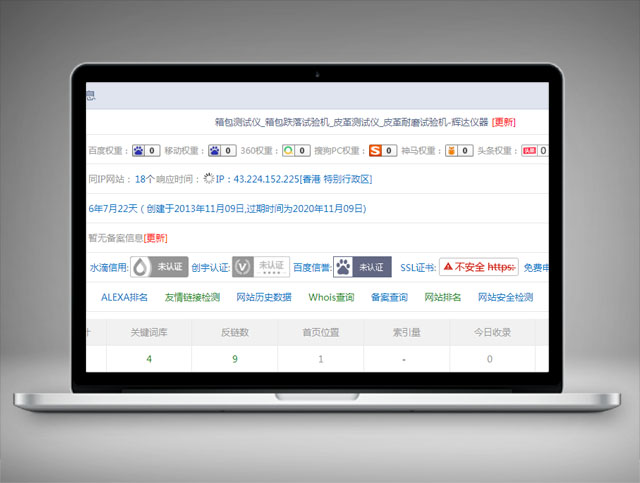Image resolution: width=640 pixels, height=483 pixels.
Task: Click the 水滴信用 未认证 badge
Action: click(x=159, y=267)
